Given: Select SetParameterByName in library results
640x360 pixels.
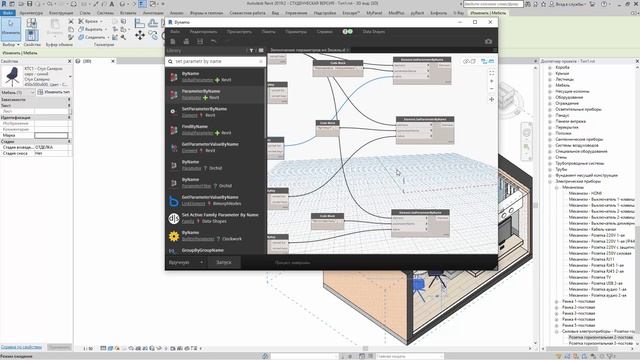Looking at the screenshot, I should click(204, 109).
